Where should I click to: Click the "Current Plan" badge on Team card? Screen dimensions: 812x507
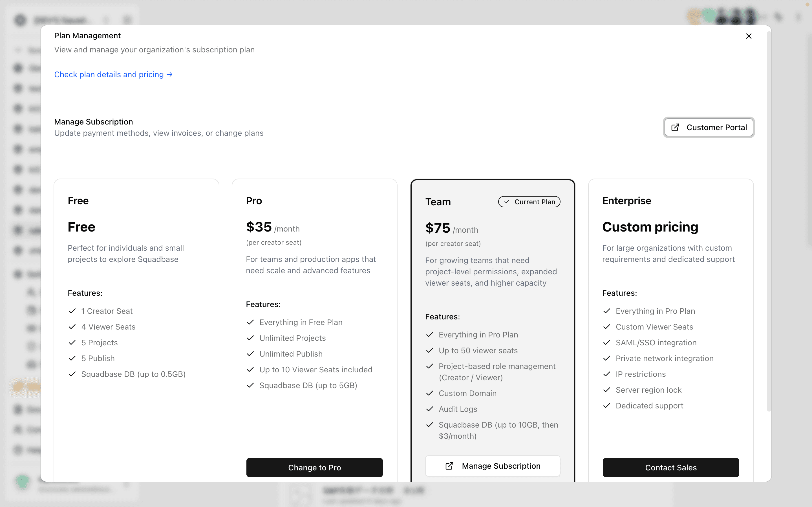coord(529,201)
